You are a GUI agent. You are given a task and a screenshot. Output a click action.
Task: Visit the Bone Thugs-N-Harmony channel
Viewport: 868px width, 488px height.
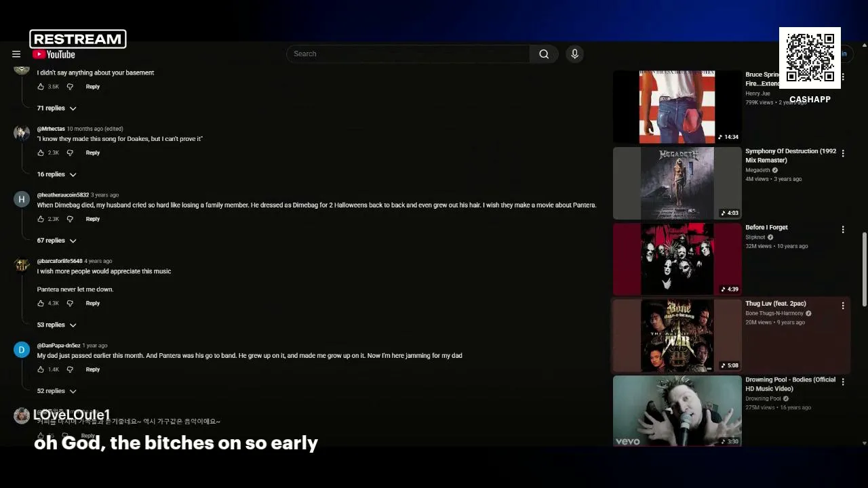(x=774, y=313)
